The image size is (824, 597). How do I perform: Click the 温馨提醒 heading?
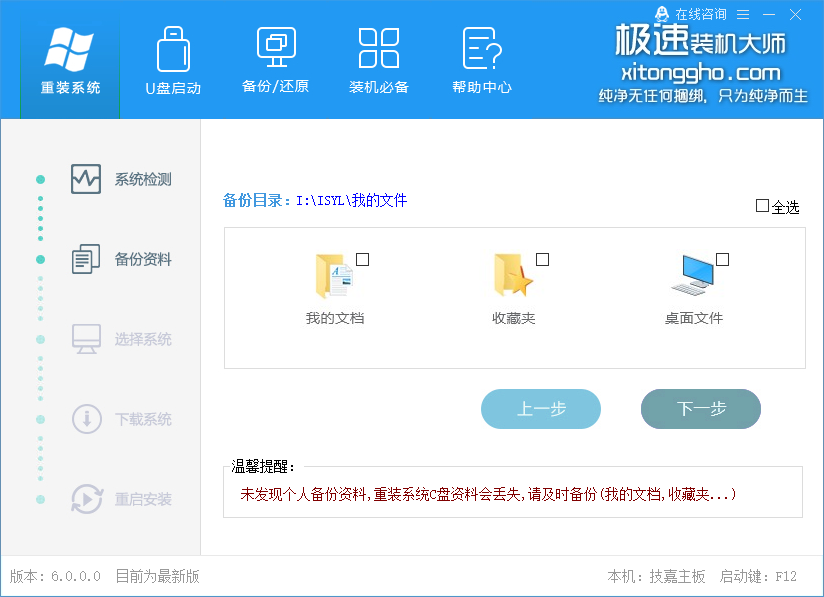click(263, 467)
